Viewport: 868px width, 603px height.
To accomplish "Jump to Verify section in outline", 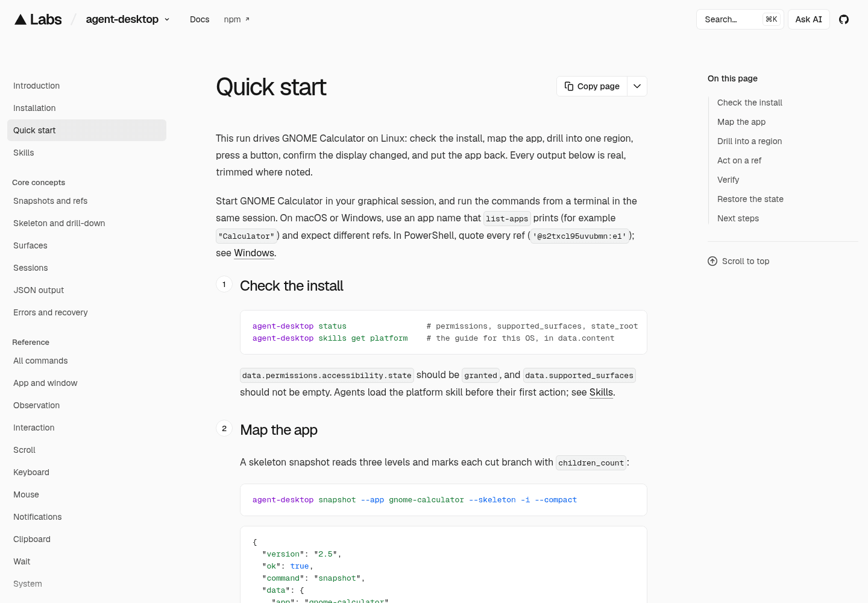I will coord(728,180).
